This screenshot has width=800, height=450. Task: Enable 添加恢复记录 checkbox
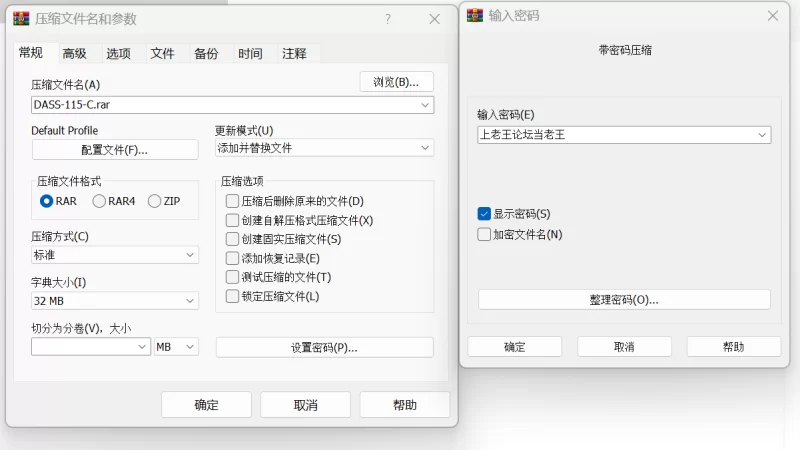pos(233,258)
